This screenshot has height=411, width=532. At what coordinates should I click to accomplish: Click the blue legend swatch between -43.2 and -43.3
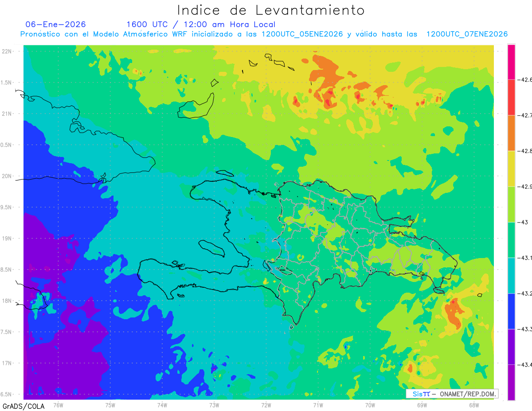coord(511,311)
